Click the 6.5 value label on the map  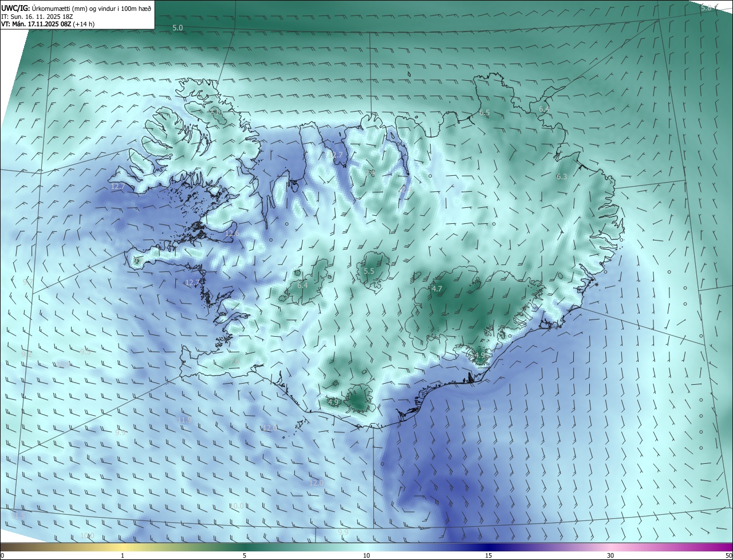pyautogui.click(x=484, y=113)
